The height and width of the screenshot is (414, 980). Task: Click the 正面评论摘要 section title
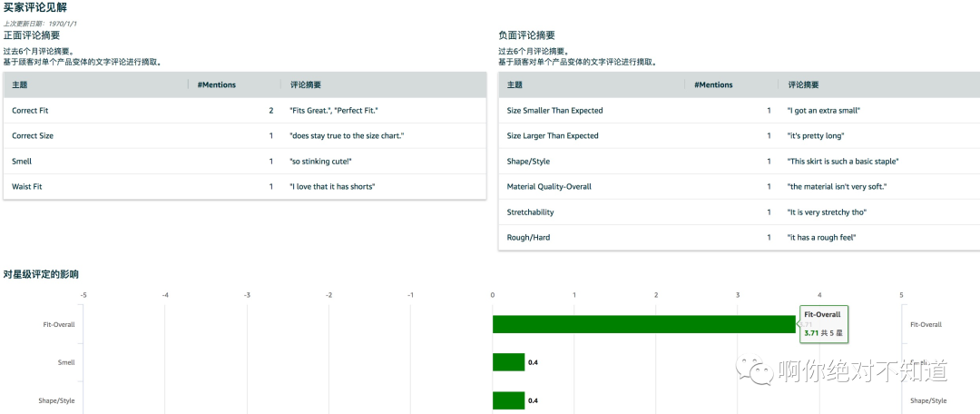(32, 34)
